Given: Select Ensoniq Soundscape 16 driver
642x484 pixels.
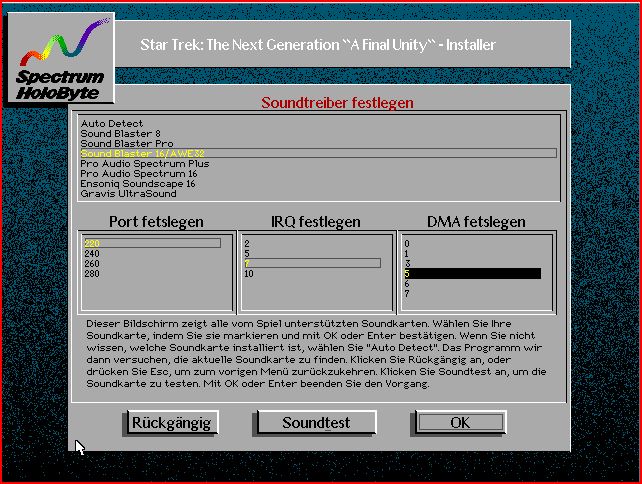Looking at the screenshot, I should tap(138, 184).
